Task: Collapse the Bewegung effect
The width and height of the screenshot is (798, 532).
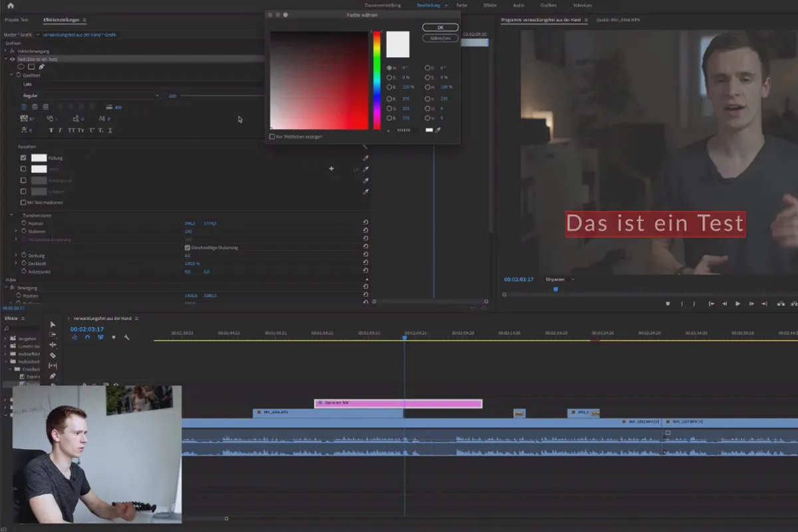Action: 6,287
